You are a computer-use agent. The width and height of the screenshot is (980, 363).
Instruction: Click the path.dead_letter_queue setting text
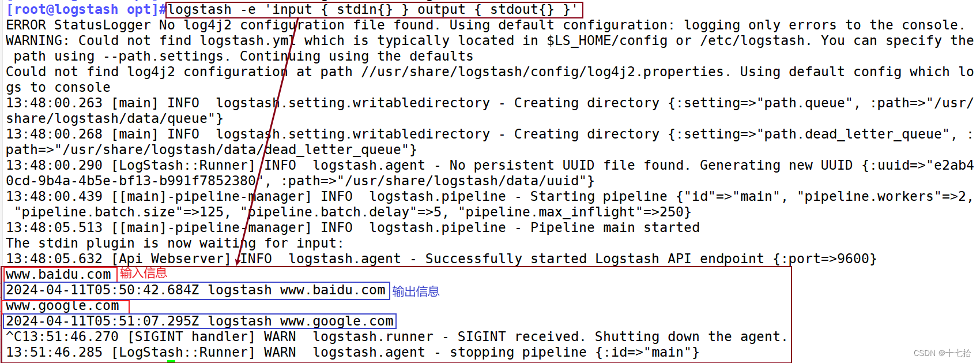tap(853, 134)
